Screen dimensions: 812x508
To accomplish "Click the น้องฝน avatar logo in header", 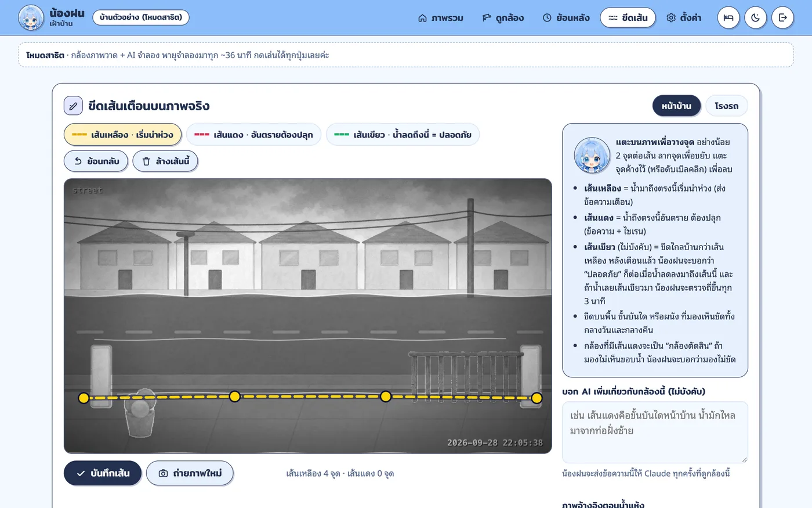I will (31, 18).
